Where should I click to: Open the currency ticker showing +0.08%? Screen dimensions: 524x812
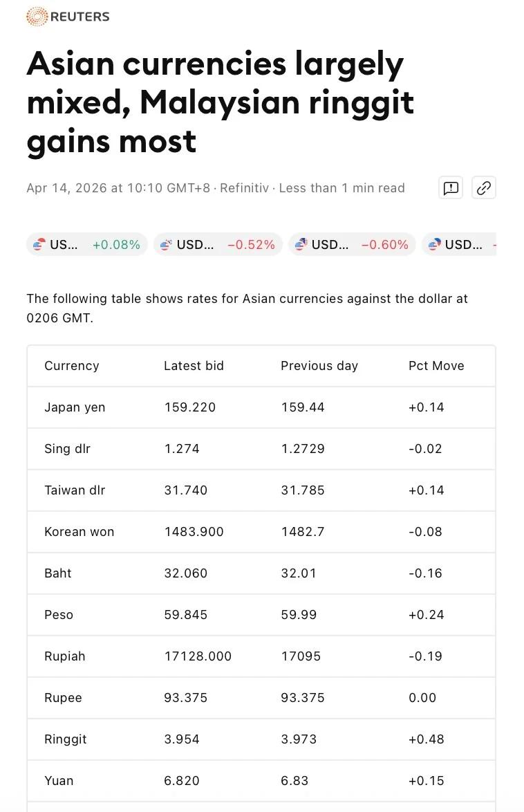point(86,244)
